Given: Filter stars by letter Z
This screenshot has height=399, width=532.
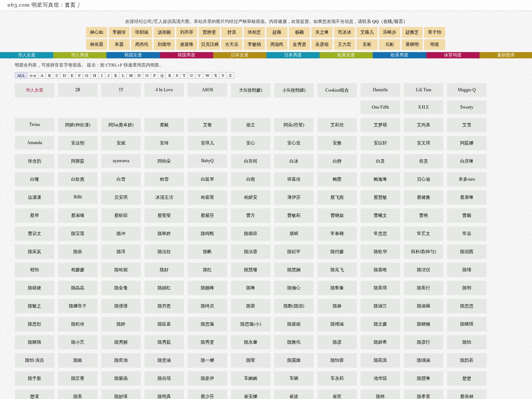Looking at the screenshot, I should pos(230,75).
